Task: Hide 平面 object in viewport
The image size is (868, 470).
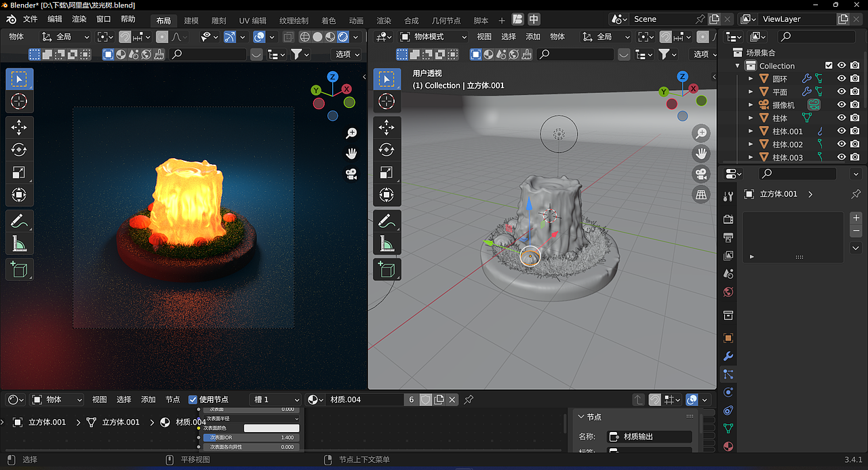Action: 842,92
